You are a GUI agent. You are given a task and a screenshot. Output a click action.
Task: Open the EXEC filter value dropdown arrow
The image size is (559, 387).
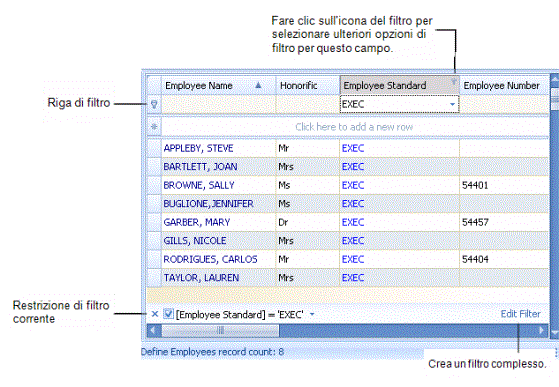pos(452,104)
